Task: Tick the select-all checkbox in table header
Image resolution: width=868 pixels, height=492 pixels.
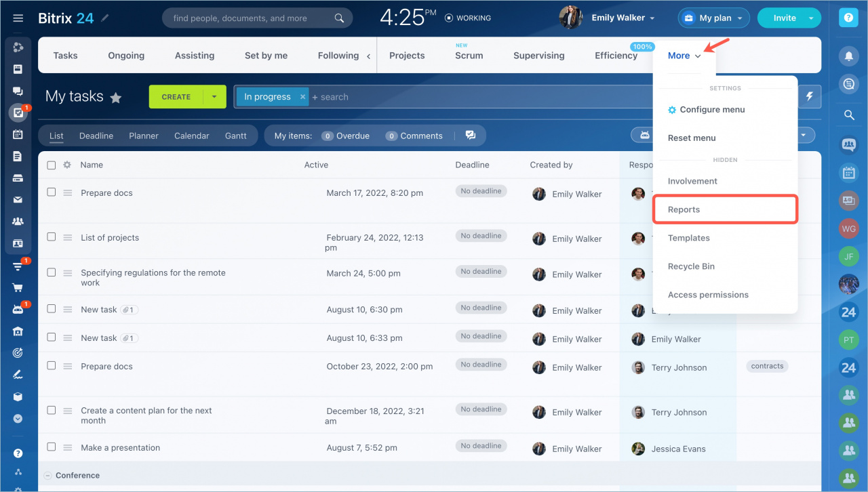Action: [x=52, y=165]
